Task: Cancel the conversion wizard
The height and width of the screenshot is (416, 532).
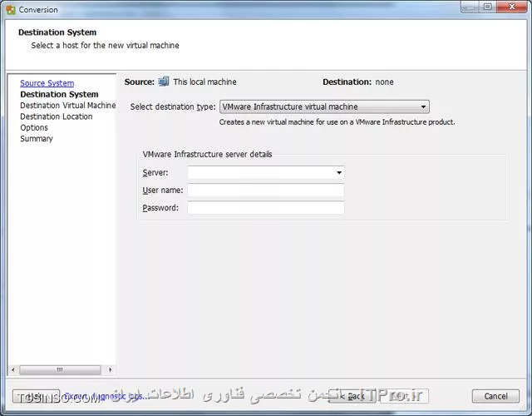Action: [495, 396]
